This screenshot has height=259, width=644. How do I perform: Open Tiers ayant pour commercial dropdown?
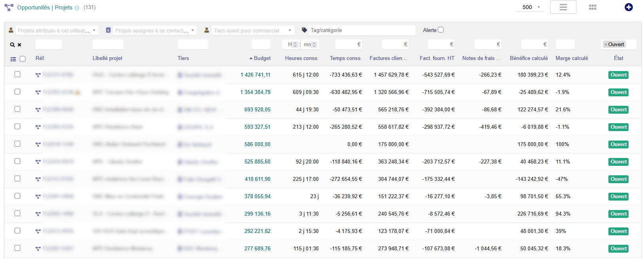pos(253,30)
